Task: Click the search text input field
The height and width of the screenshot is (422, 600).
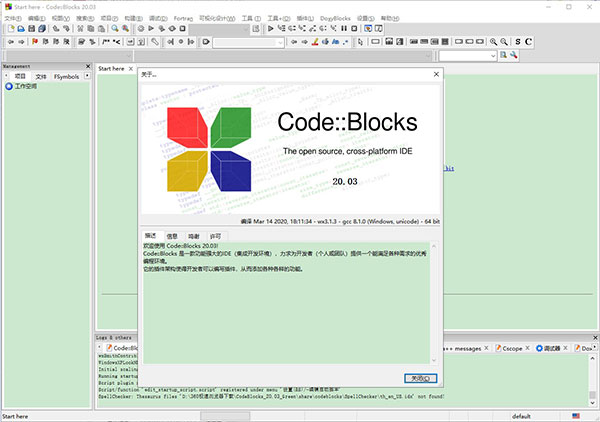Action: point(464,56)
